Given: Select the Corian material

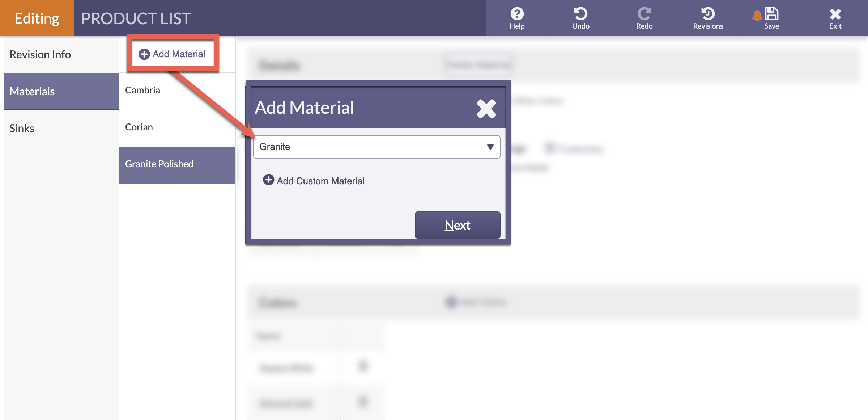Looking at the screenshot, I should tap(139, 127).
